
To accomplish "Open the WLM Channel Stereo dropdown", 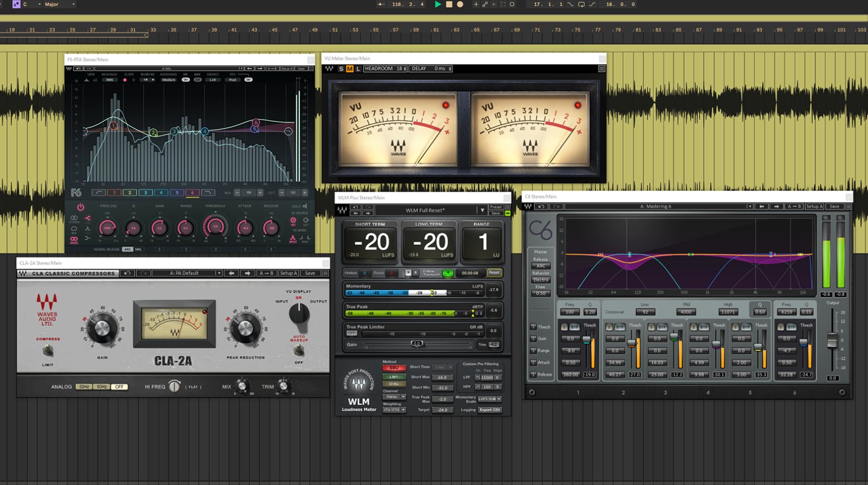I will coord(394,397).
